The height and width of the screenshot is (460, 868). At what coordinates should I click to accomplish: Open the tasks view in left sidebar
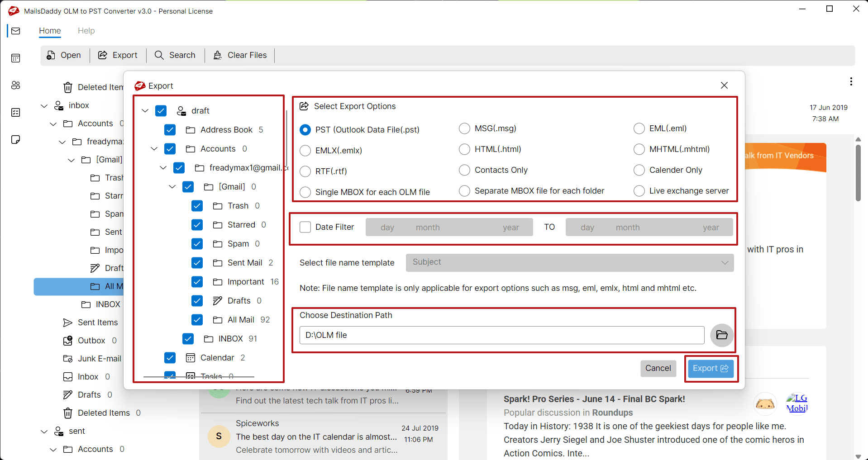click(16, 112)
